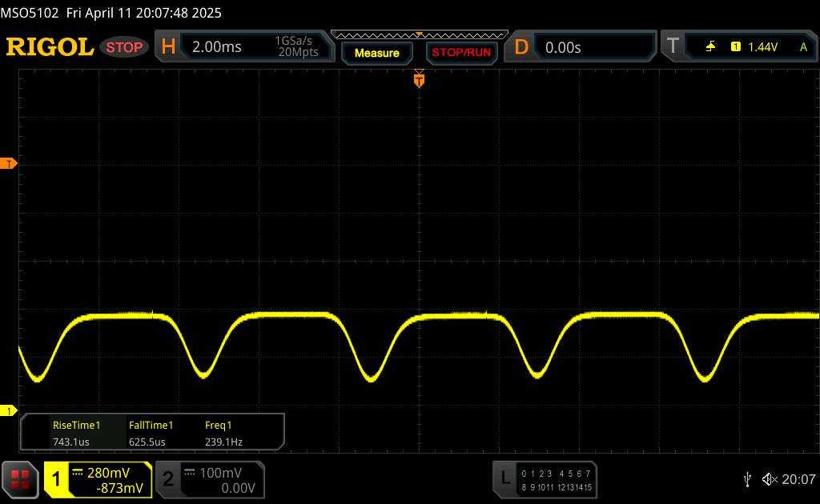The width and height of the screenshot is (820, 504).
Task: Tap the orange D delay label
Action: coord(521,47)
